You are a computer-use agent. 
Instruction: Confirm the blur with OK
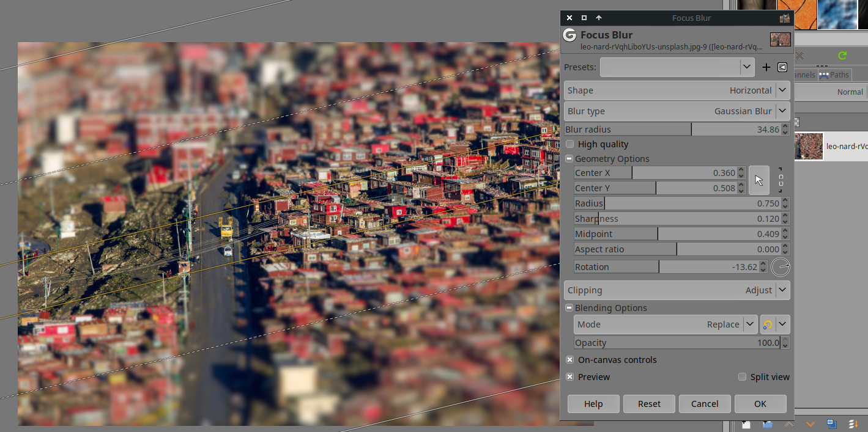[760, 404]
